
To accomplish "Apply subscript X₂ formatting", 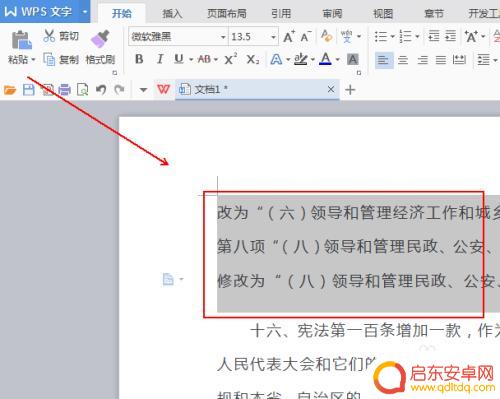I will pos(253,60).
